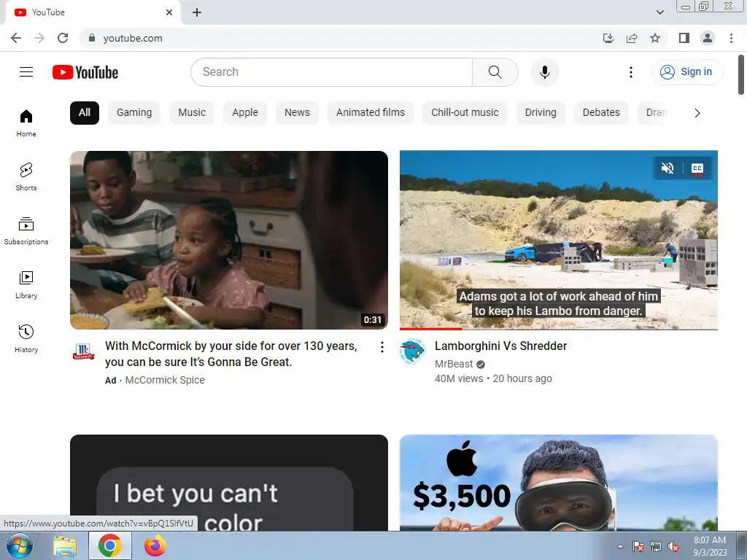Viewport: 747px width, 560px height.
Task: Toggle closed captions on video preview
Action: [x=697, y=168]
